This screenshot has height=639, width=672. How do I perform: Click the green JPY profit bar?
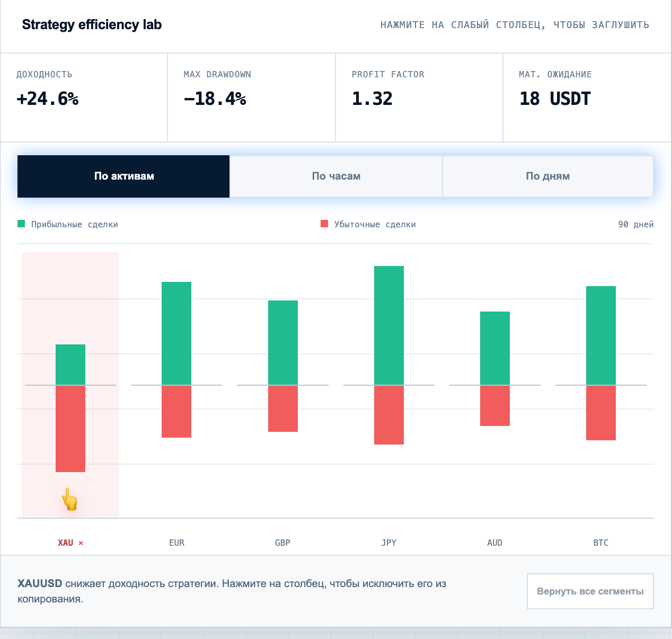pyautogui.click(x=389, y=325)
